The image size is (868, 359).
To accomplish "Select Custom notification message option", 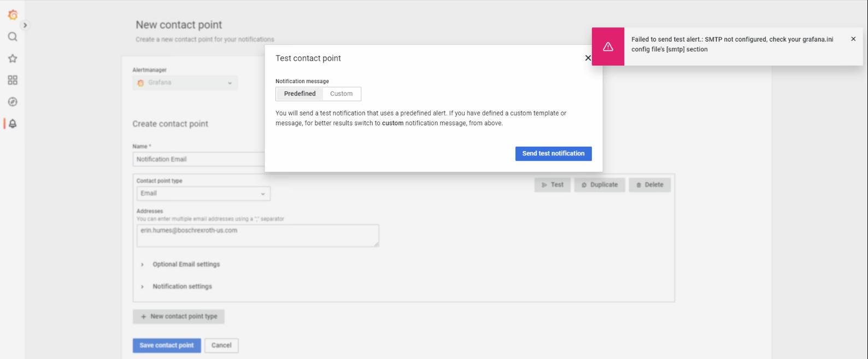I will click(x=341, y=94).
